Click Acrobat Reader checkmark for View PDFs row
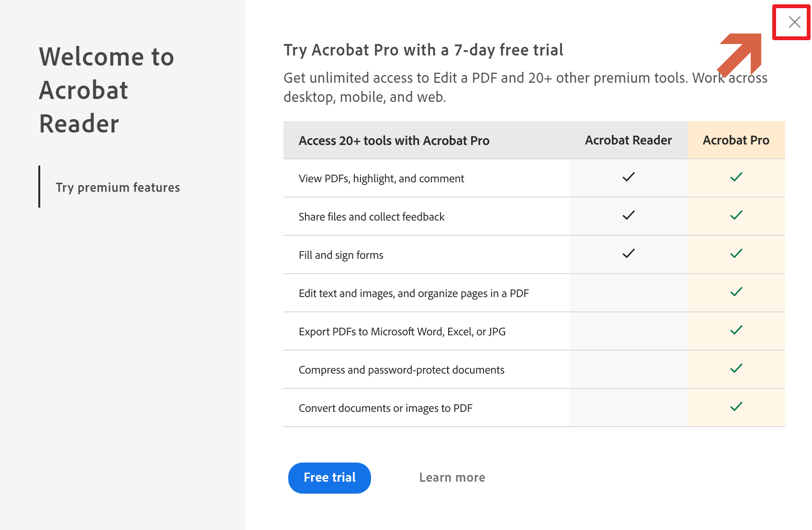Viewport: 812px width, 530px height. 629,177
